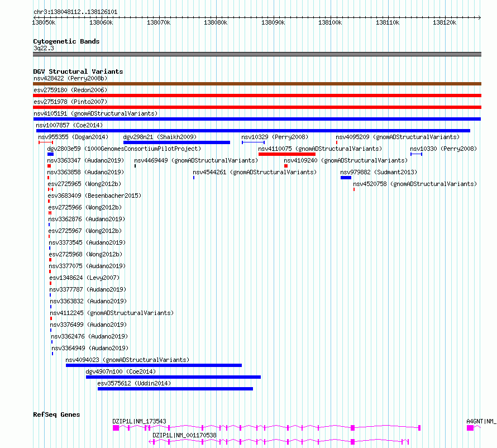Click the dgv2803e59 blue variant block

[50, 154]
